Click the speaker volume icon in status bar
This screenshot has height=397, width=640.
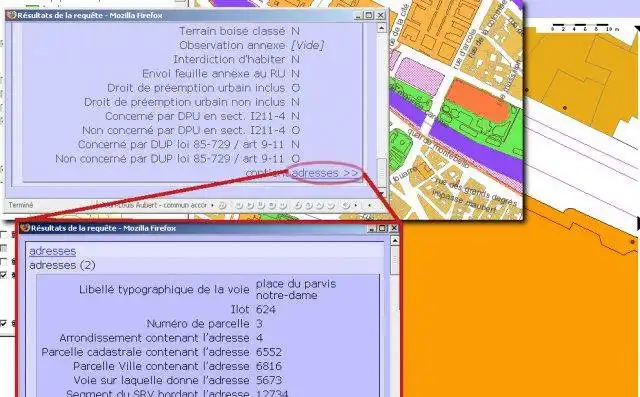pyautogui.click(x=347, y=205)
